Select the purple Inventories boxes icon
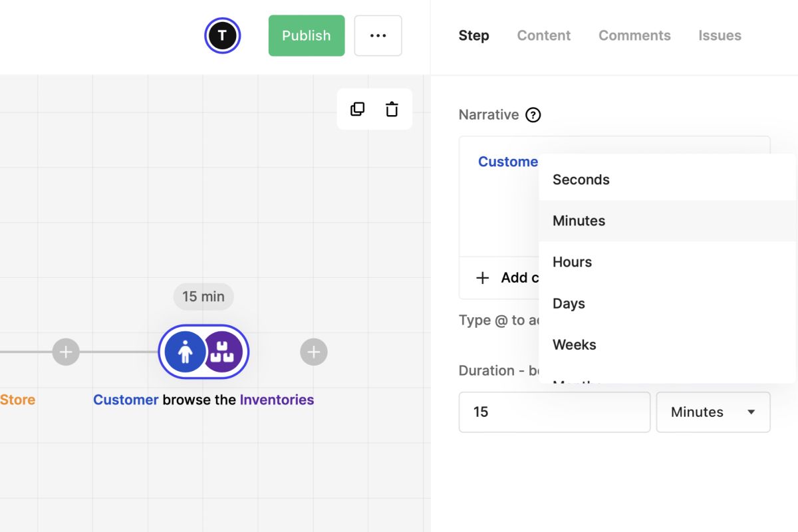 [222, 352]
